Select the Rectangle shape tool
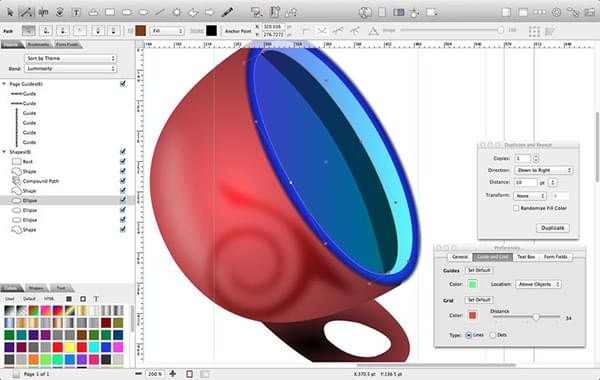 (x=110, y=12)
